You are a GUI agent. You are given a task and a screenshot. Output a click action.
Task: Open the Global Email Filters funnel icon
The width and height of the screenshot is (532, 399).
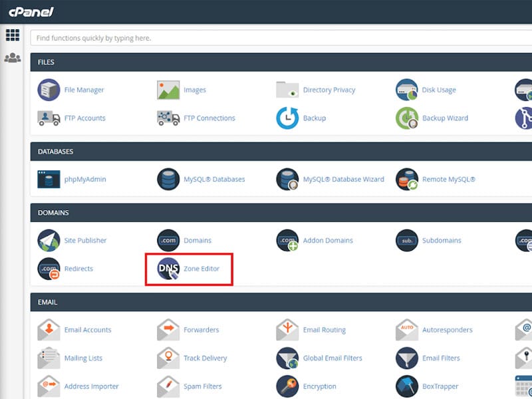287,358
